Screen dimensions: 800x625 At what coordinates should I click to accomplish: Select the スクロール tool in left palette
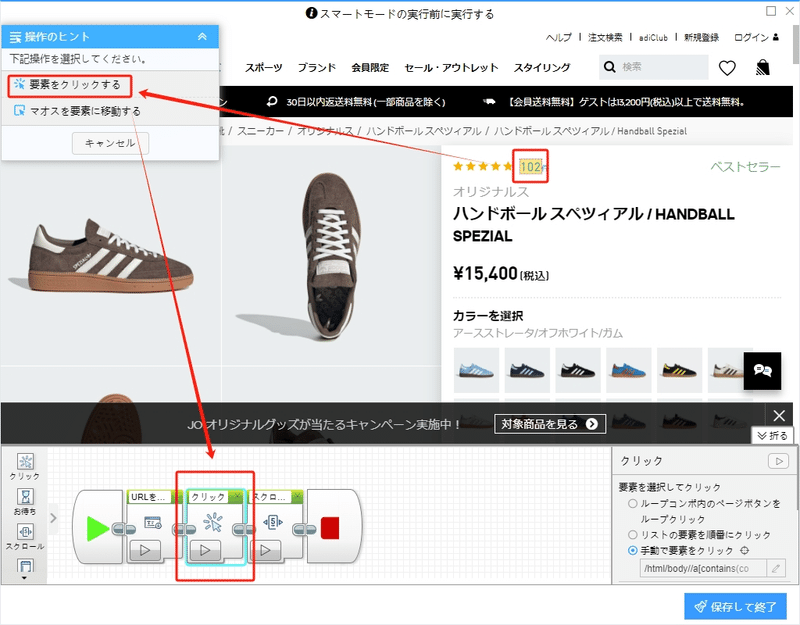(x=25, y=537)
